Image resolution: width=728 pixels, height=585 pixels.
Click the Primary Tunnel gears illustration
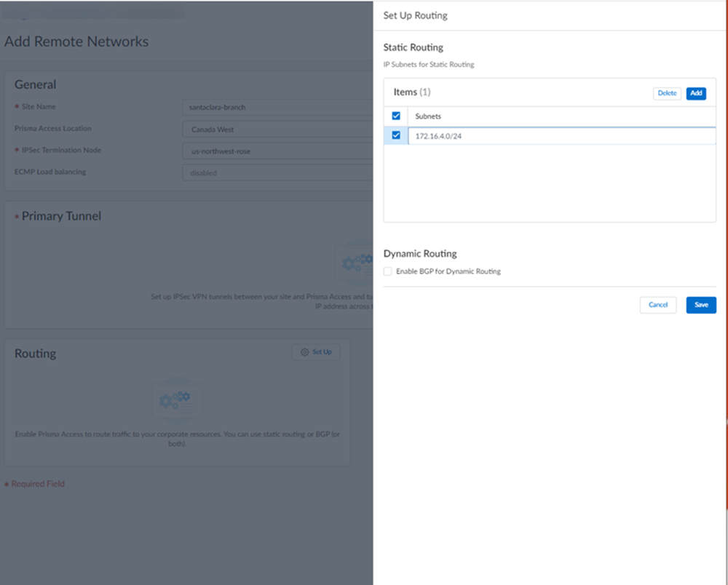pos(357,262)
